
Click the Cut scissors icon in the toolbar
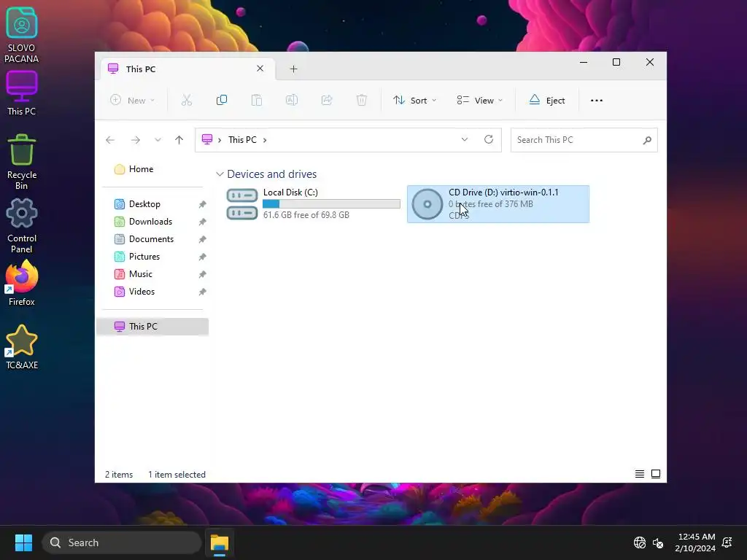tap(186, 100)
